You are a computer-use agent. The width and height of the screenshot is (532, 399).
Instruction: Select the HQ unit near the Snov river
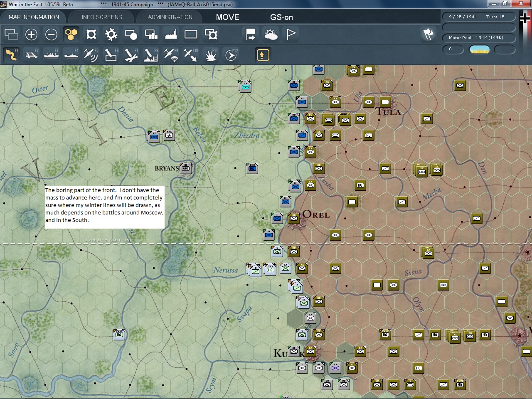click(x=119, y=335)
